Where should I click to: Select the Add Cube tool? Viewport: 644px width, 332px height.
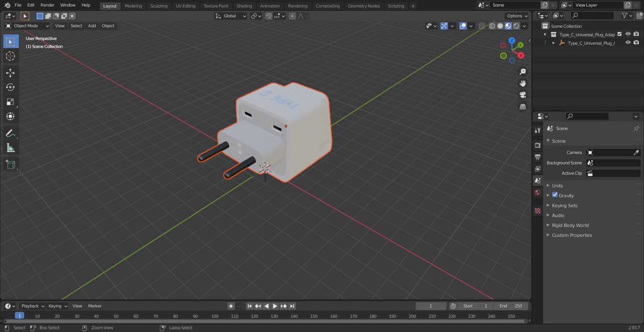coord(10,165)
